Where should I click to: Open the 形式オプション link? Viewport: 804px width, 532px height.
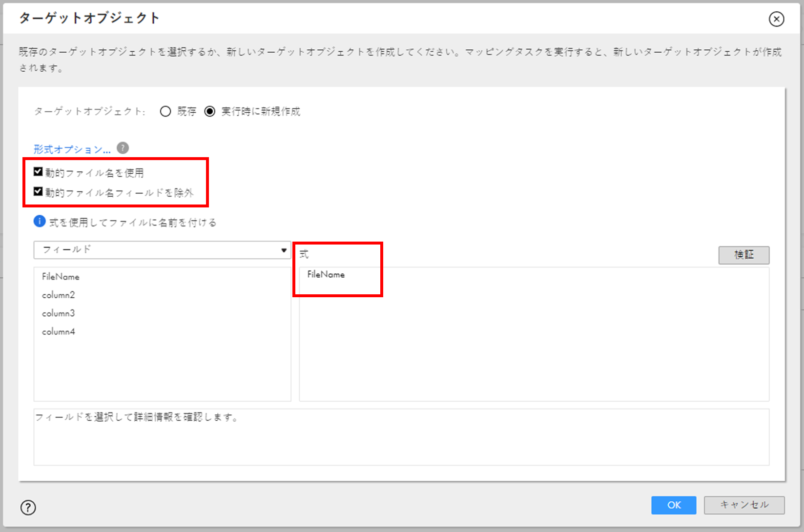click(x=72, y=149)
